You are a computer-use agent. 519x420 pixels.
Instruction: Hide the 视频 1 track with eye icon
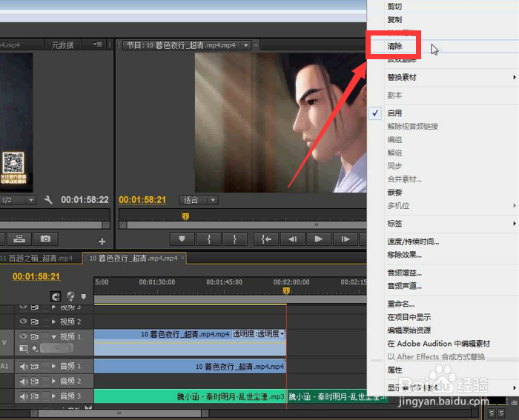pos(23,336)
